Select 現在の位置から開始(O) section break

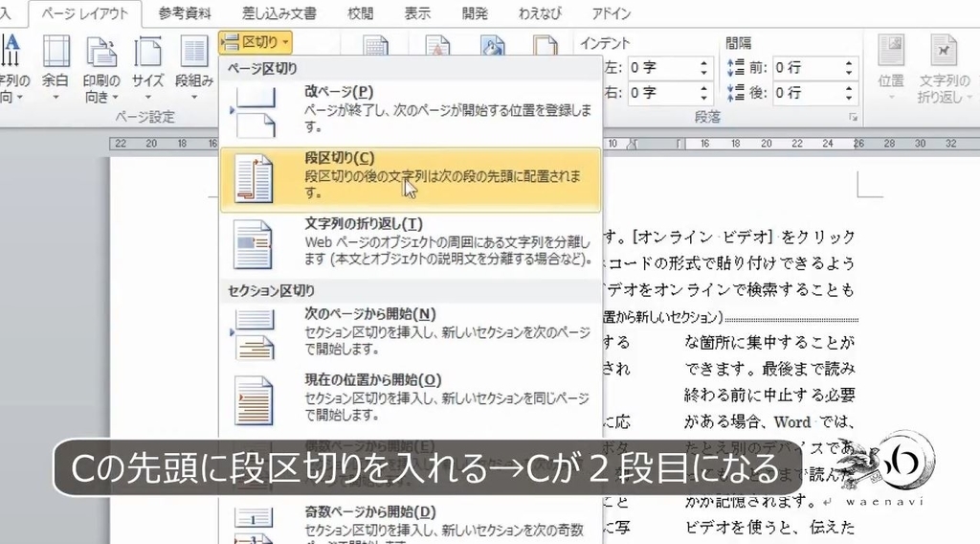tap(411, 399)
